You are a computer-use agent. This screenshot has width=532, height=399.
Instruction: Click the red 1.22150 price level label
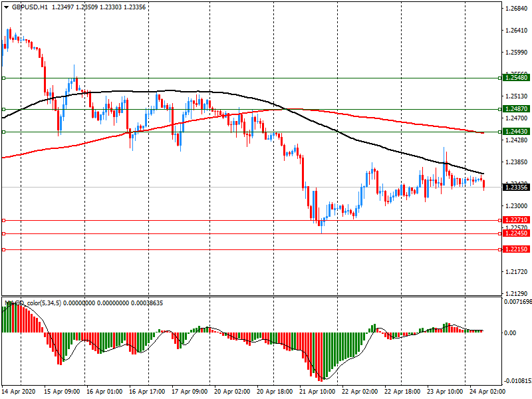pos(516,249)
